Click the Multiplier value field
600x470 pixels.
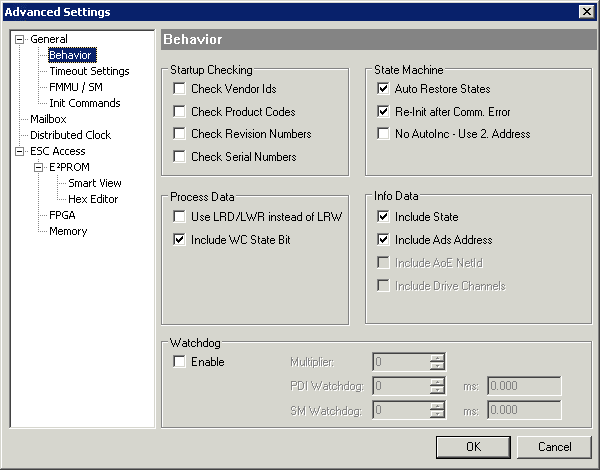(401, 362)
